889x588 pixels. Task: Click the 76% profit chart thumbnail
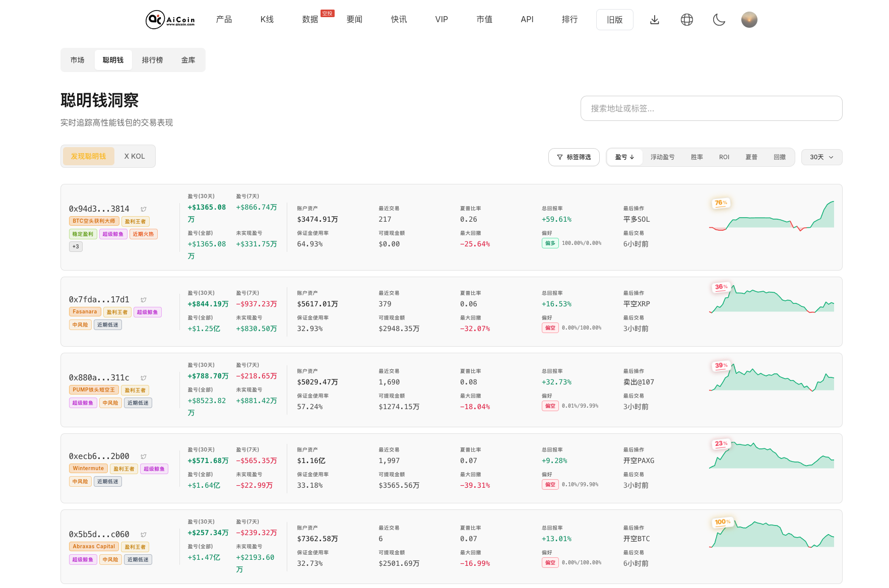tap(771, 216)
